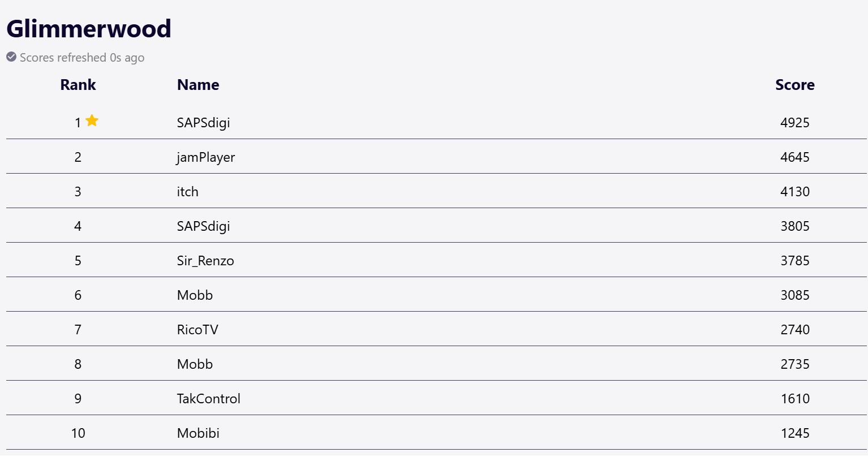Click the rank number 10
The height and width of the screenshot is (457, 868).
tap(78, 433)
